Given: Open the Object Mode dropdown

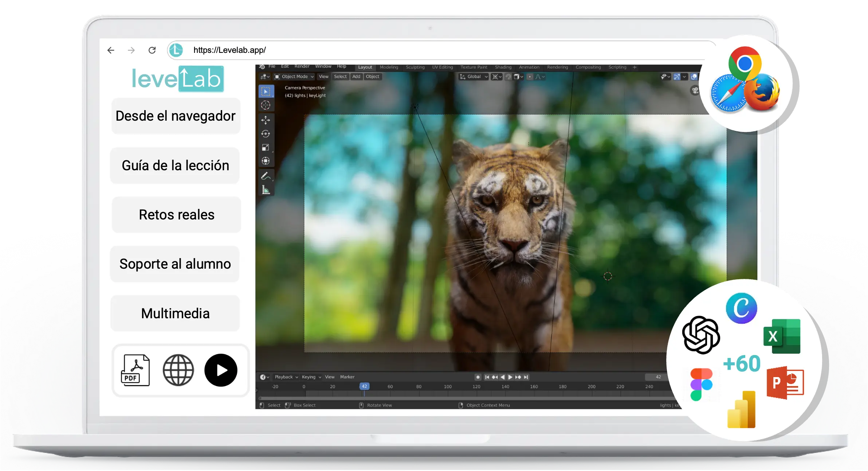Looking at the screenshot, I should coord(294,77).
